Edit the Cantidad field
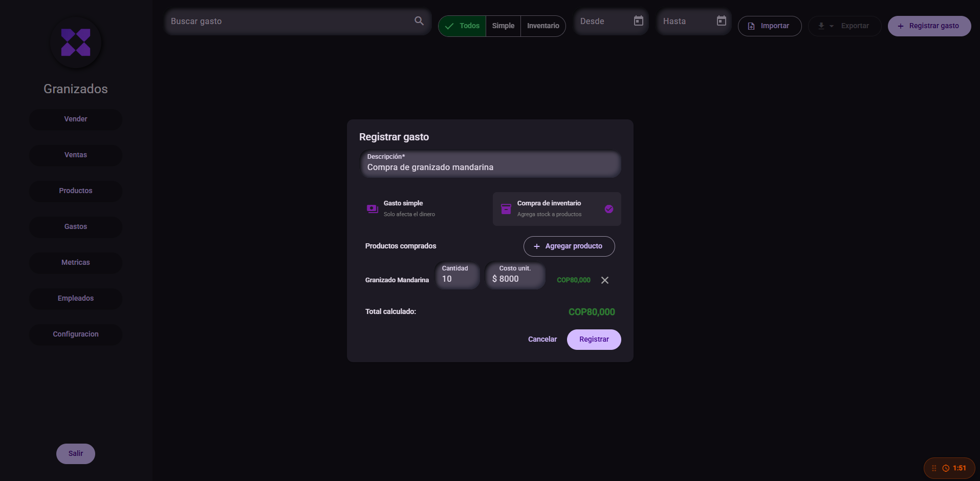 (x=458, y=276)
